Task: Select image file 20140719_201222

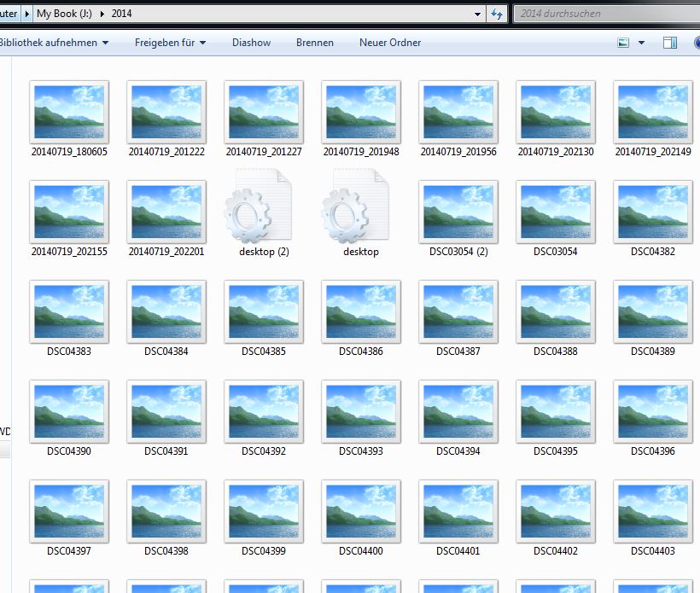Action: point(166,119)
